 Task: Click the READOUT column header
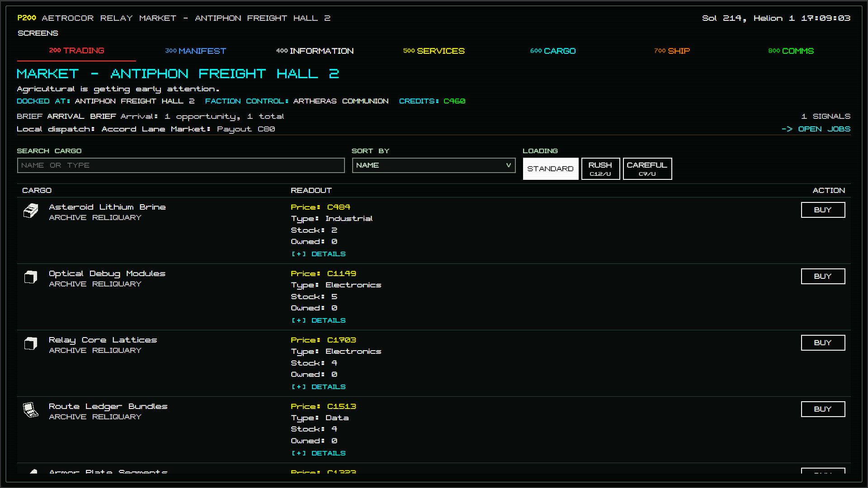tap(311, 191)
